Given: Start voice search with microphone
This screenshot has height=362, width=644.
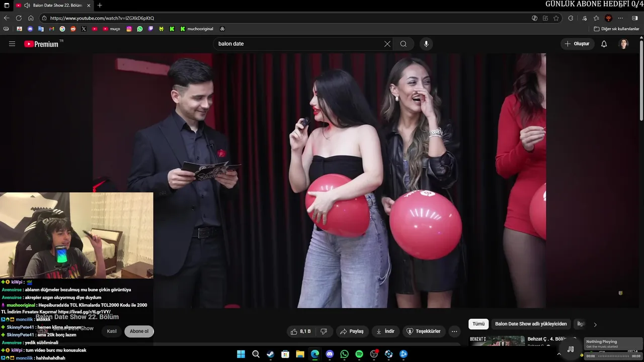Looking at the screenshot, I should point(426,44).
